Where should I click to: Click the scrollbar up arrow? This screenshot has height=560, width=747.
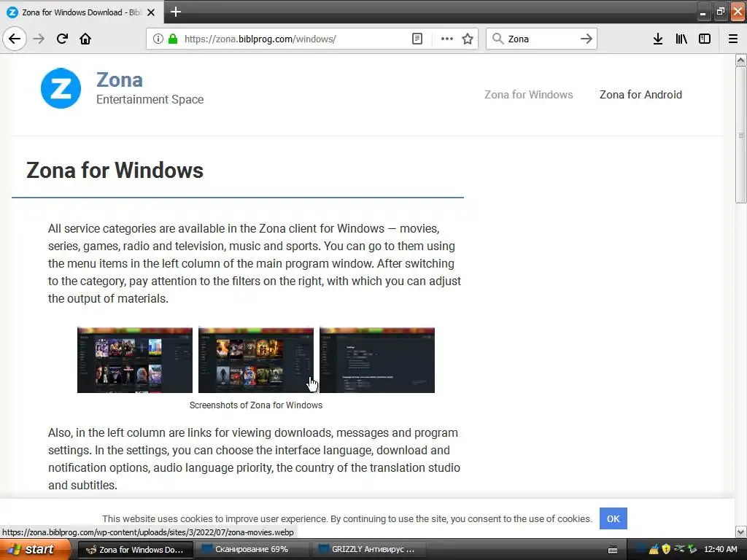(x=740, y=60)
